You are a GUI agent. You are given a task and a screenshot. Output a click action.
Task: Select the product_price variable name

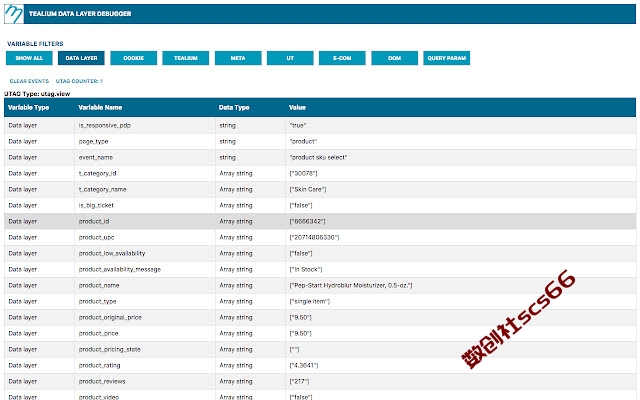click(x=98, y=333)
